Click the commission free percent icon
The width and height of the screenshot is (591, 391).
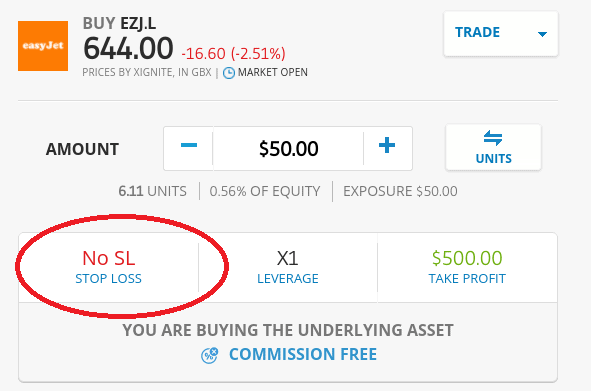point(210,355)
